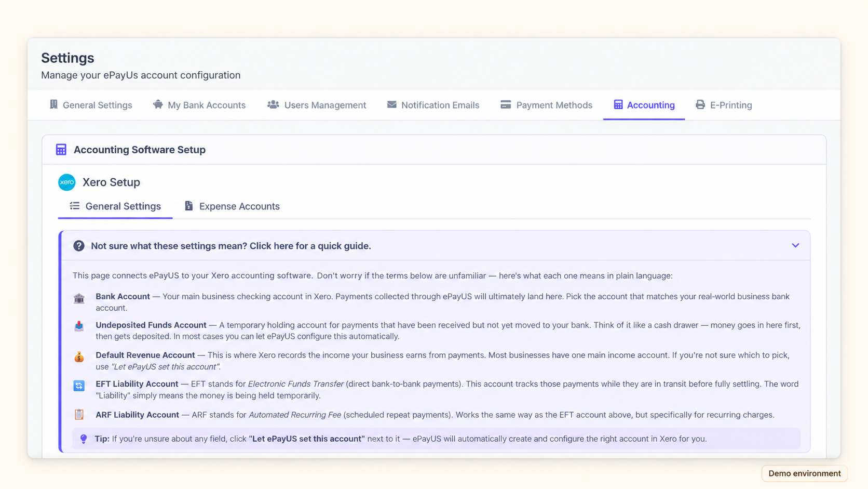Screen dimensions: 868x489
Task: Click the lightbulb Tip icon
Action: (x=84, y=439)
